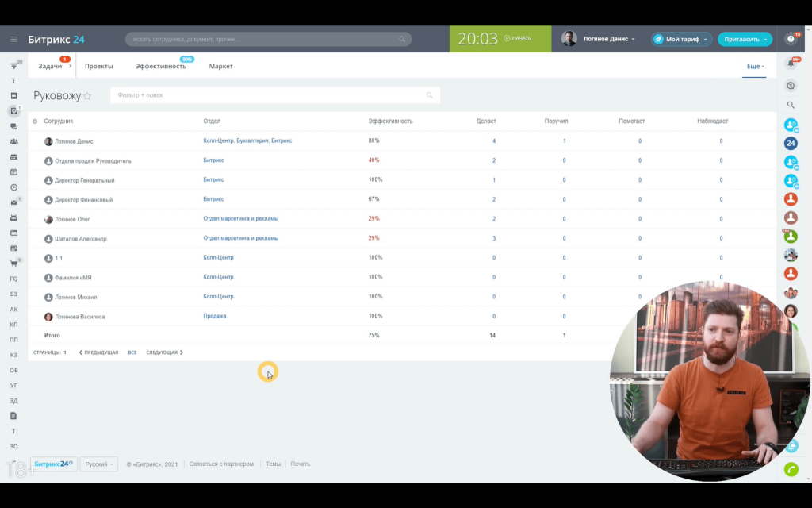Open the Задачи tab expand arrow
The height and width of the screenshot is (508, 812).
[71, 67]
